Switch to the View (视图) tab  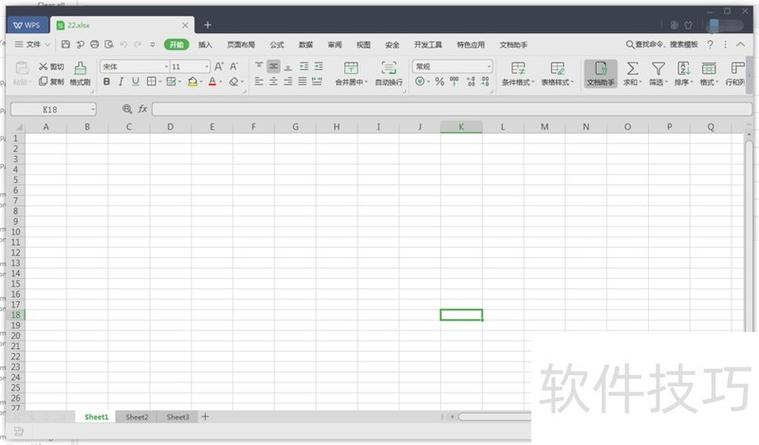[364, 45]
